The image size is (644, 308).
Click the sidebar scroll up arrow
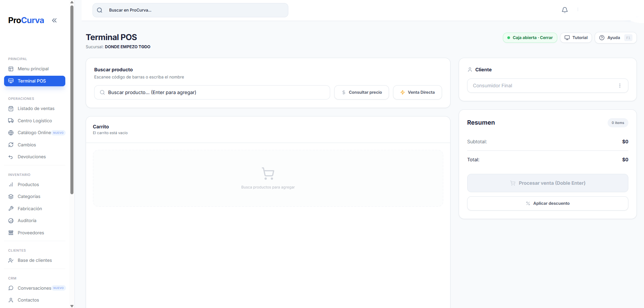click(x=72, y=2)
